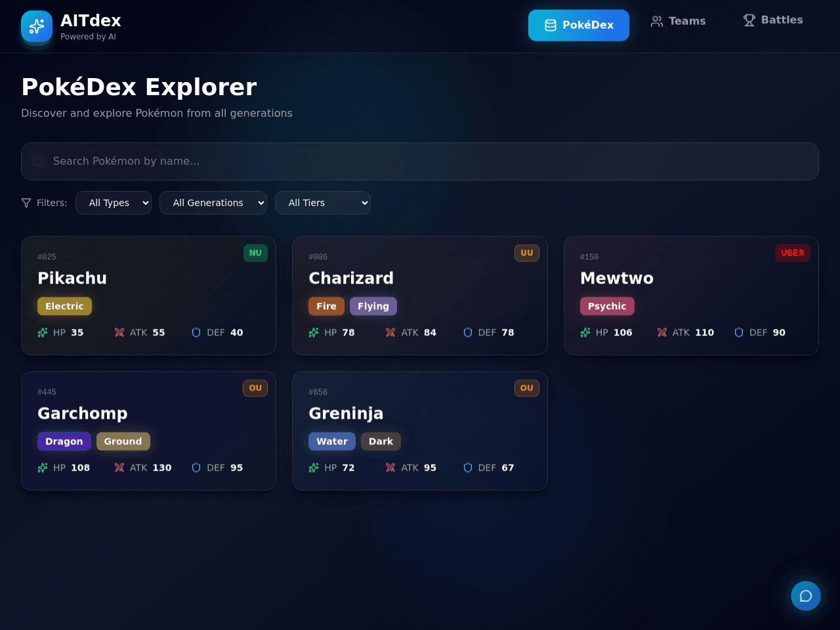Open the All Types dropdown
The width and height of the screenshot is (840, 630).
pos(114,203)
